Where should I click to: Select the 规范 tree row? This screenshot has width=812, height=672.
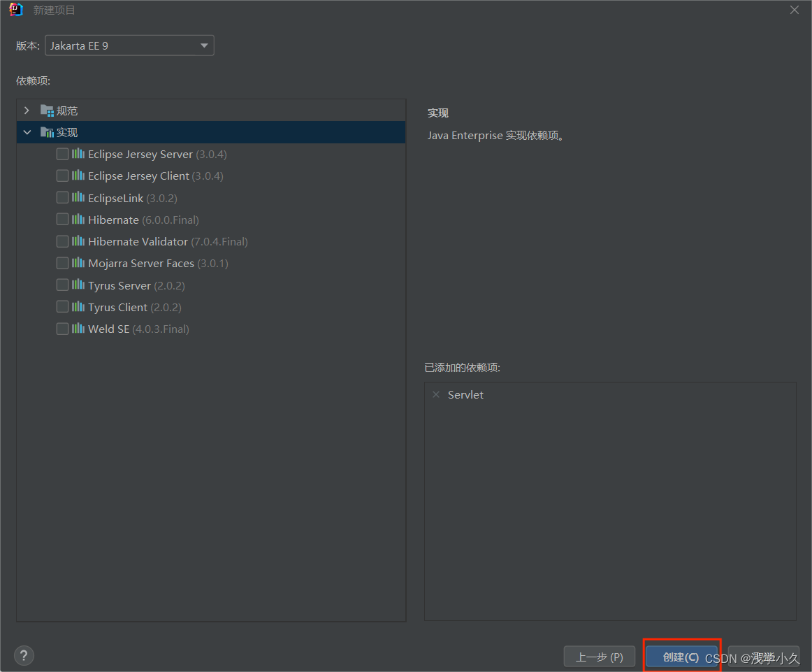click(x=211, y=110)
